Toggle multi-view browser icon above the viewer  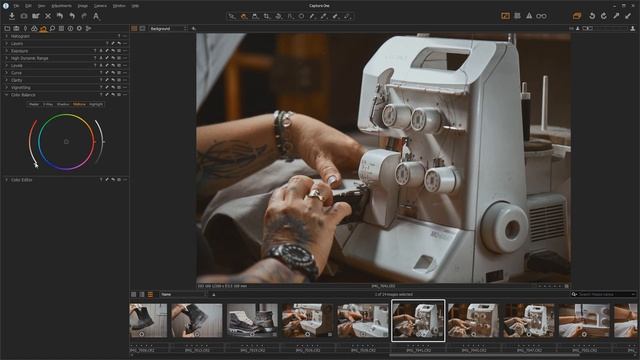[134, 29]
